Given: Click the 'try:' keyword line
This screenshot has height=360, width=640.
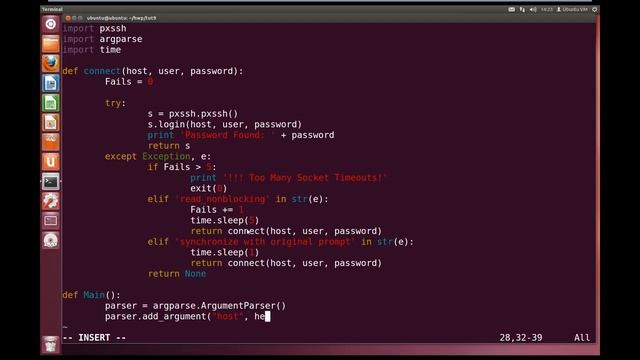Looking at the screenshot, I should [116, 103].
